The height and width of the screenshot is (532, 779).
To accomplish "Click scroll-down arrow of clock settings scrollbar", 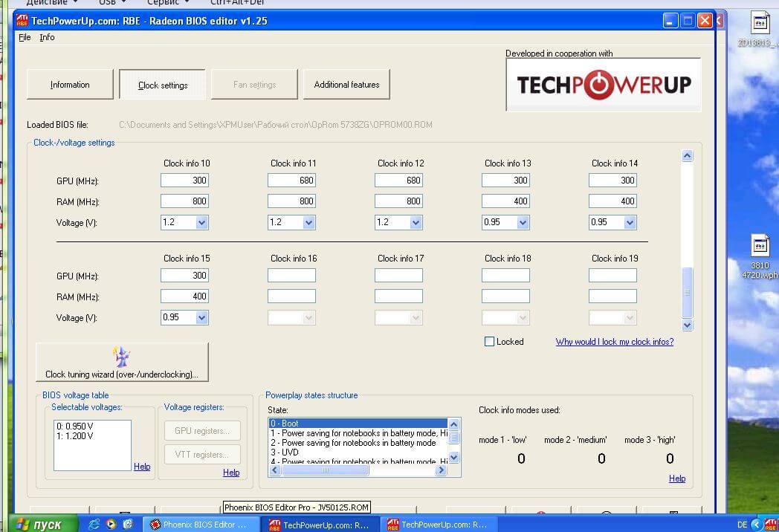I will pyautogui.click(x=687, y=325).
